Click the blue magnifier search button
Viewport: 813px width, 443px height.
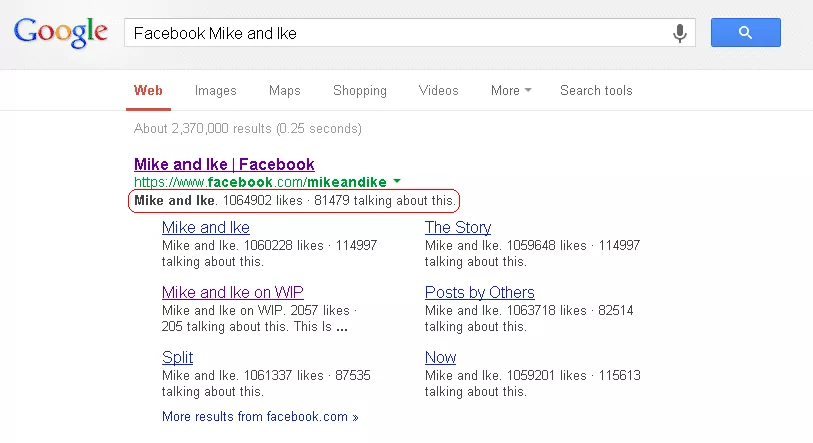[x=746, y=33]
